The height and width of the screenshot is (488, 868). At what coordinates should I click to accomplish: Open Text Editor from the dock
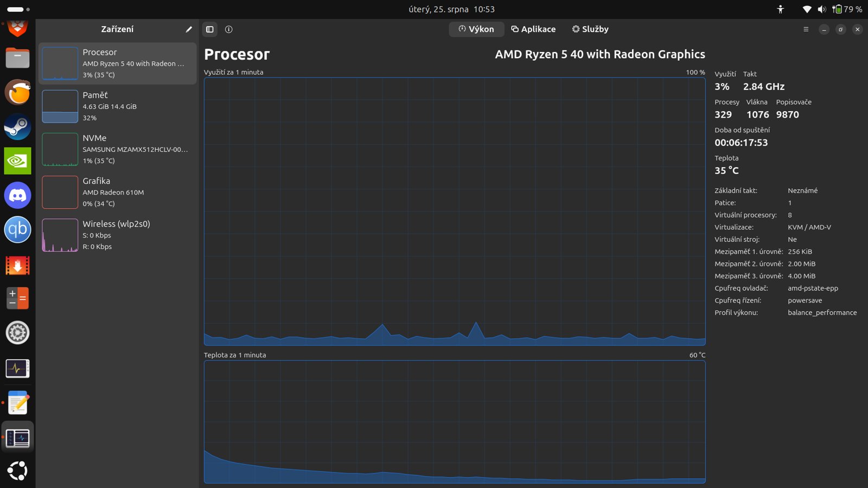[x=18, y=403]
